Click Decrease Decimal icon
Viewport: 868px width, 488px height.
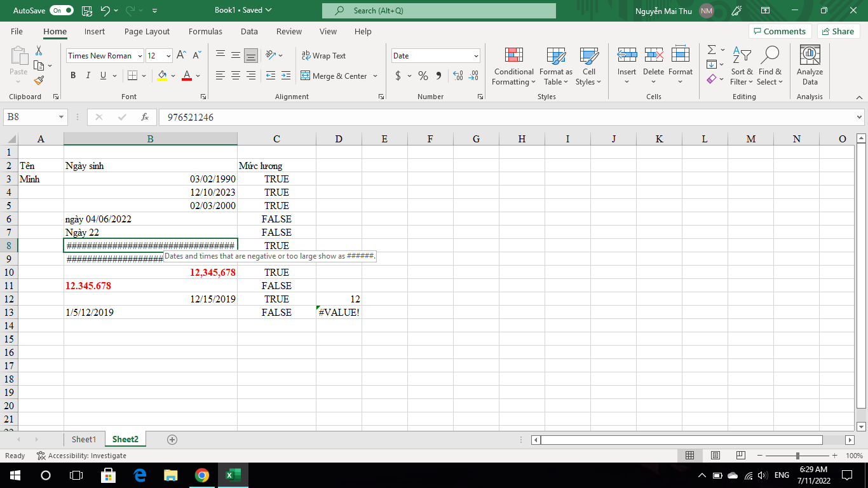click(473, 76)
